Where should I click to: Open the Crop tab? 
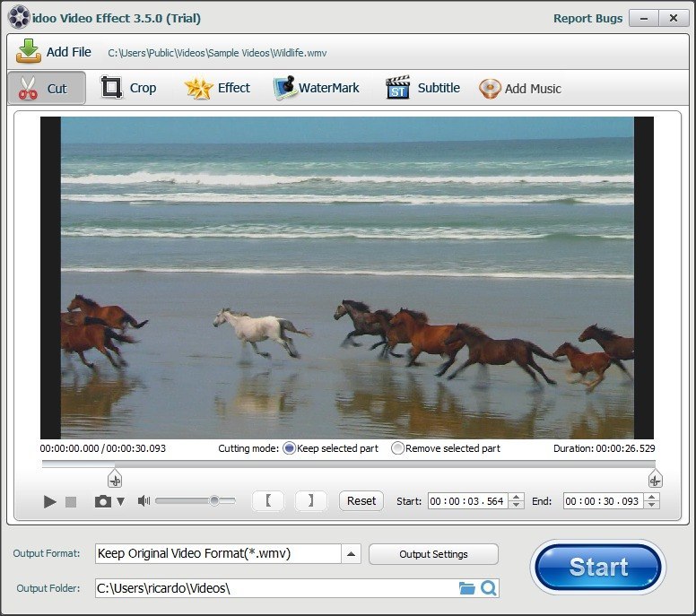(x=129, y=88)
